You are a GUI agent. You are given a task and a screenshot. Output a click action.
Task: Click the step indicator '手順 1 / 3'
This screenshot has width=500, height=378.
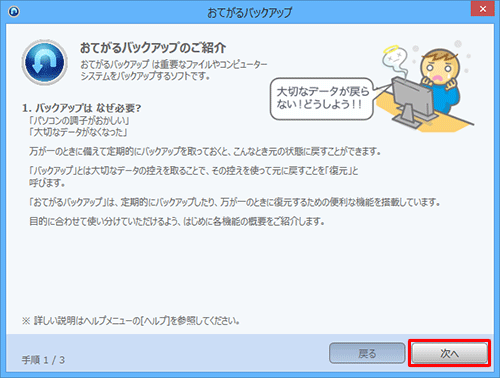(43, 360)
